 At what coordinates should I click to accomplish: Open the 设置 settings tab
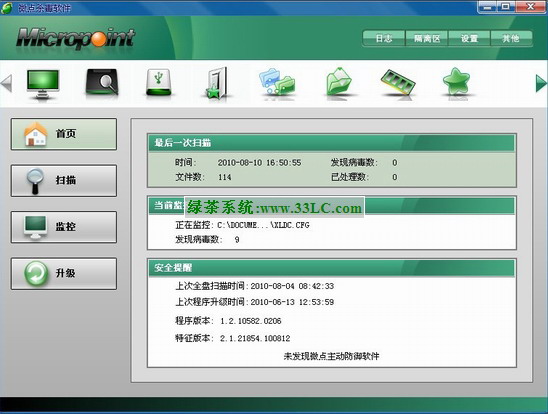pyautogui.click(x=469, y=38)
